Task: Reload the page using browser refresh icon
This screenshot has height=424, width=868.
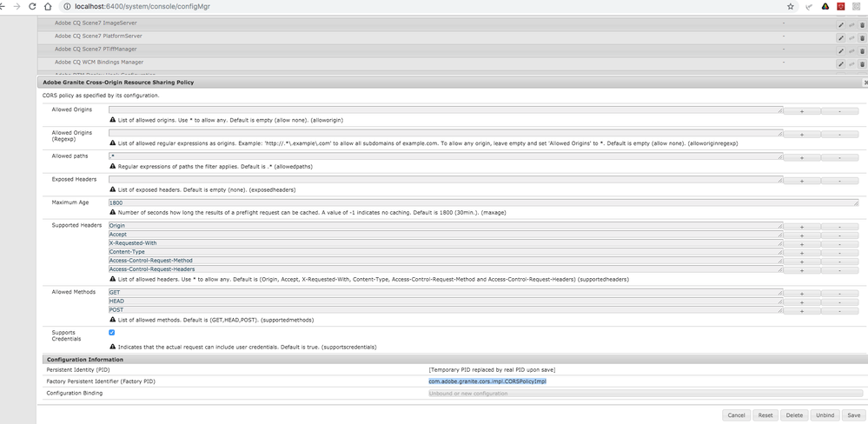Action: (x=33, y=6)
